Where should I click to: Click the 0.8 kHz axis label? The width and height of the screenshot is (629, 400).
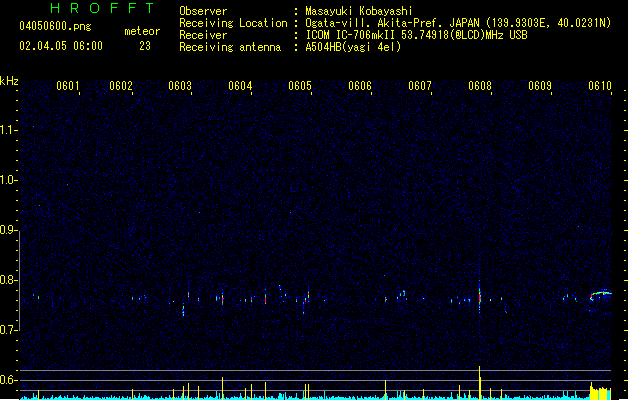8,280
